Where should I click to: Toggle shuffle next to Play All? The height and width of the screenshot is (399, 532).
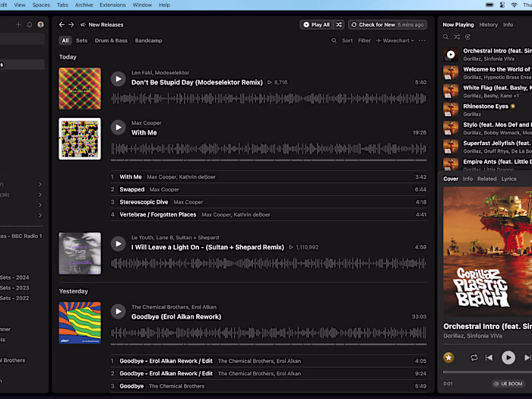click(339, 24)
